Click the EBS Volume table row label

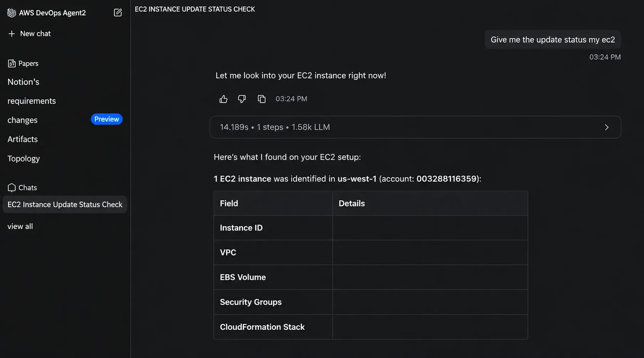click(x=243, y=277)
